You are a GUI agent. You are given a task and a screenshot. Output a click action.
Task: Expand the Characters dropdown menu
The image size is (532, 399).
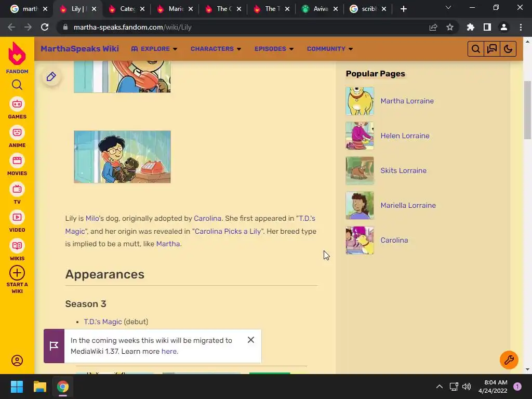(x=216, y=49)
